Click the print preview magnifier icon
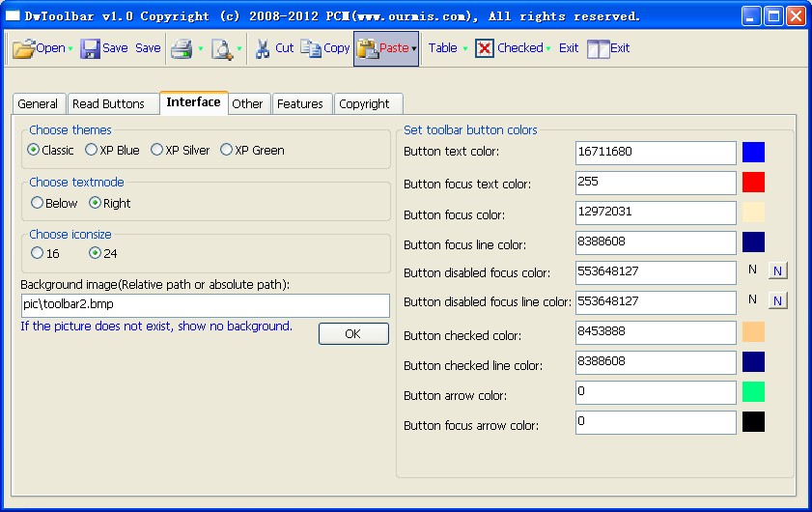Image resolution: width=812 pixels, height=512 pixels. pyautogui.click(x=222, y=49)
